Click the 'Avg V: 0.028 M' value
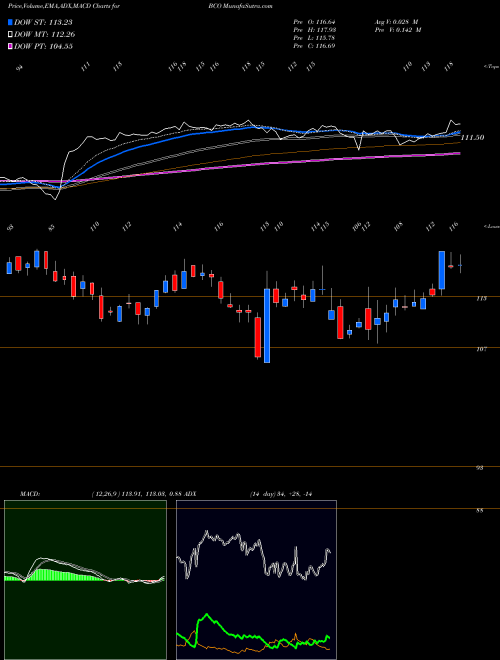The width and height of the screenshot is (500, 660). (x=396, y=22)
